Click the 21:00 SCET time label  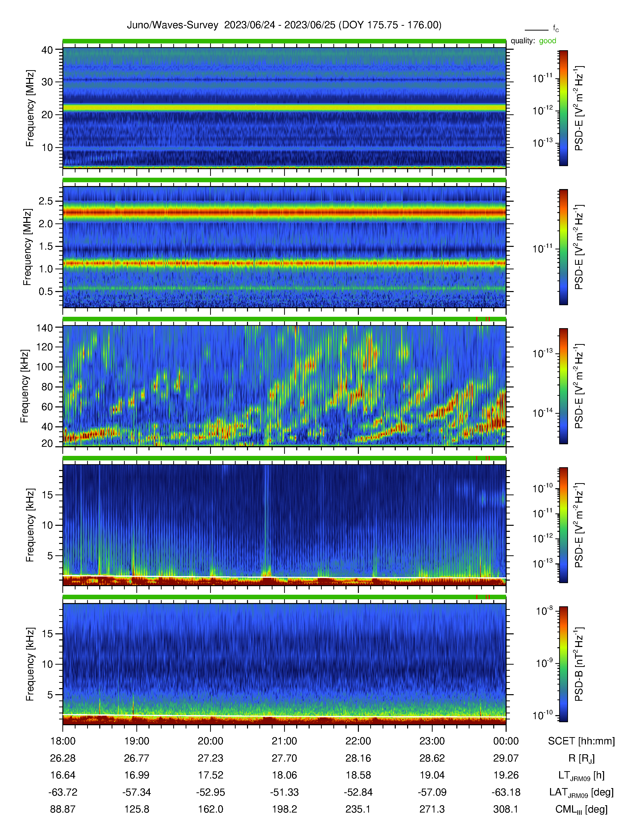[284, 741]
